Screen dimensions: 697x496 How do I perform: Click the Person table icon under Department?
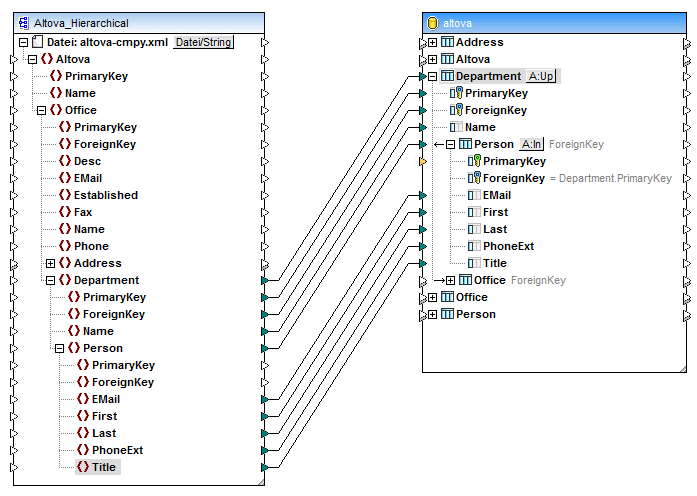coord(465,144)
